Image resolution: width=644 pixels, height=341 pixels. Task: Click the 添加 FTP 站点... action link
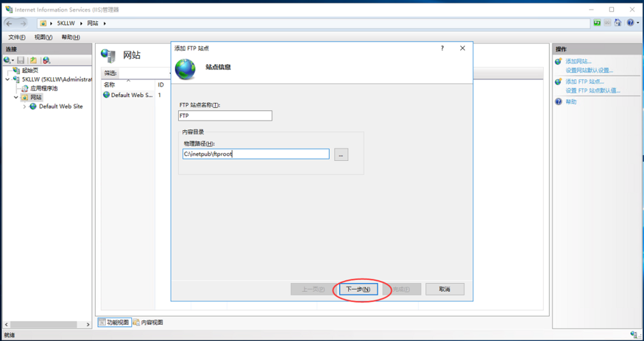coord(585,81)
